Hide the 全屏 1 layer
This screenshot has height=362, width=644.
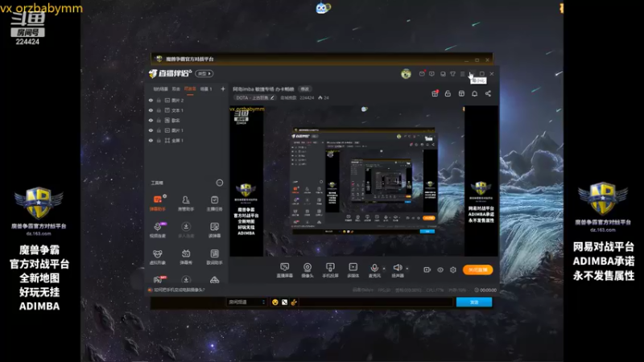(151, 140)
